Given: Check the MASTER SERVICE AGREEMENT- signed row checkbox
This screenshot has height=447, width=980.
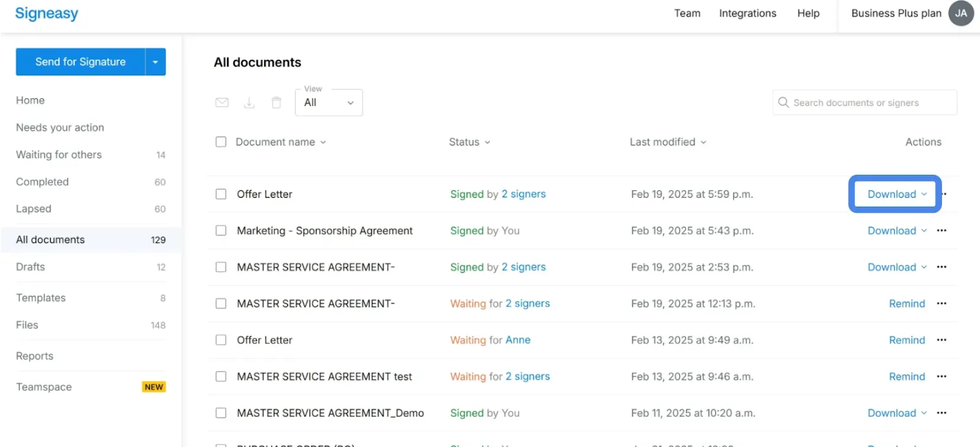Looking at the screenshot, I should click(221, 267).
